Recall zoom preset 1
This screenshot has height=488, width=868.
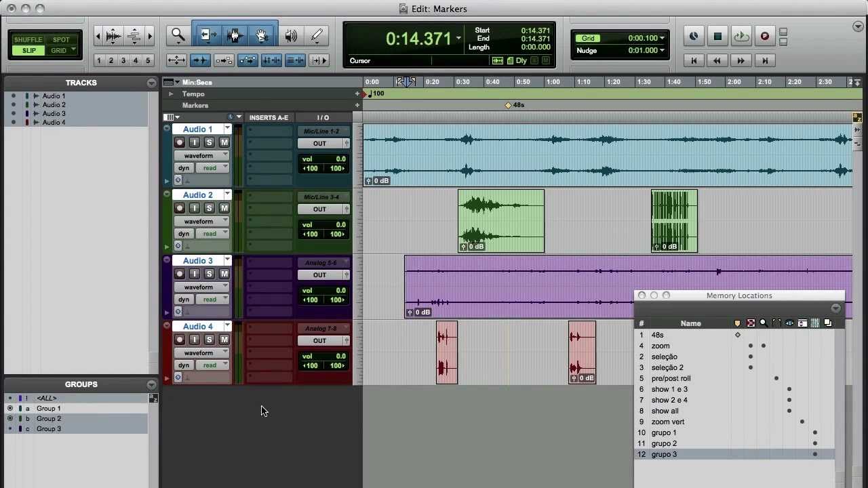(98, 61)
